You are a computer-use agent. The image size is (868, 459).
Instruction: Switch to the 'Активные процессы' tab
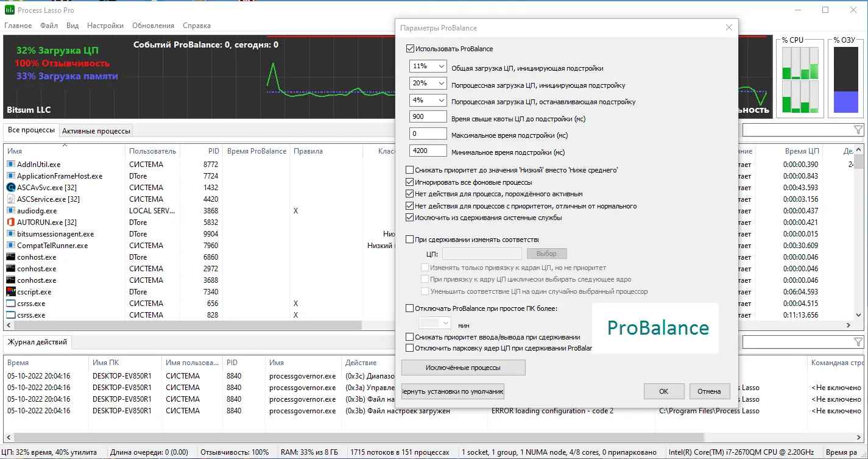(x=96, y=131)
